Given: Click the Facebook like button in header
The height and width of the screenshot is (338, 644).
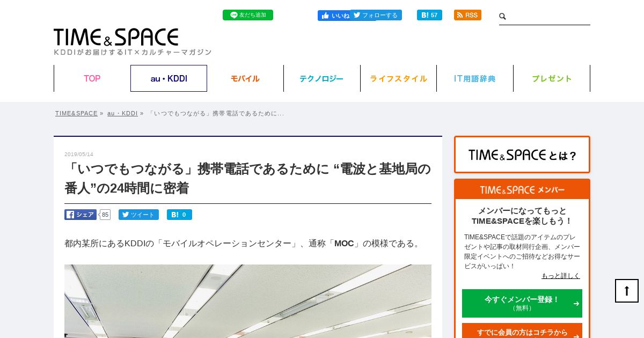Looking at the screenshot, I should (x=334, y=16).
